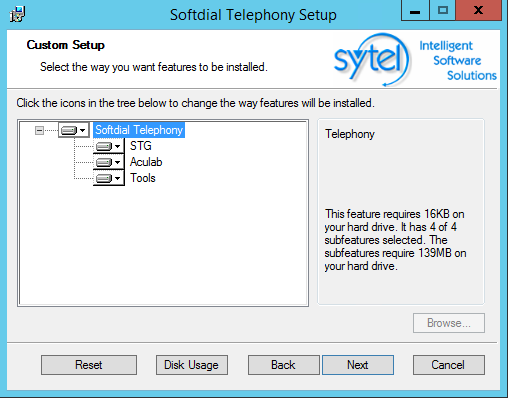The width and height of the screenshot is (508, 398).
Task: Select the Aculab feature label
Action: click(146, 162)
